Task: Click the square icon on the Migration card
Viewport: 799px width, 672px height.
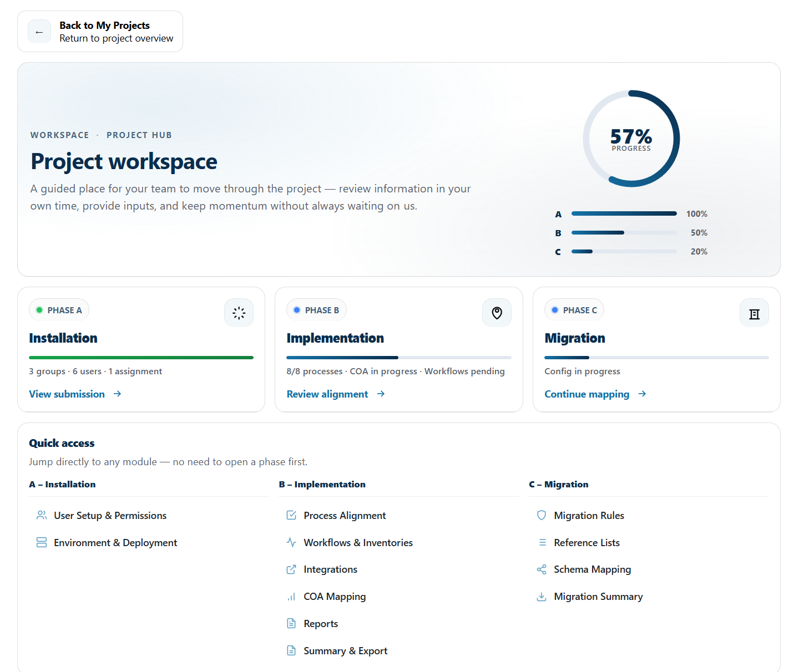Action: coord(754,312)
